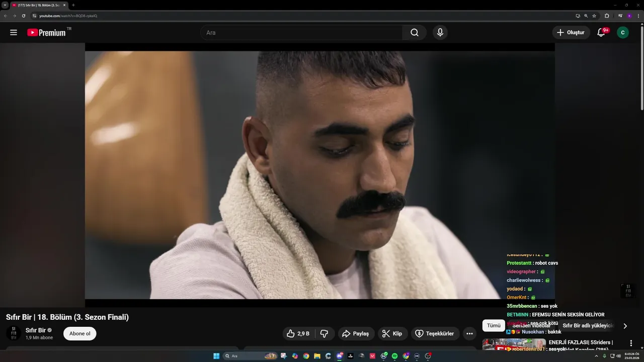Click the Windows taskbar search box
This screenshot has width=644, height=362.
[x=251, y=356]
